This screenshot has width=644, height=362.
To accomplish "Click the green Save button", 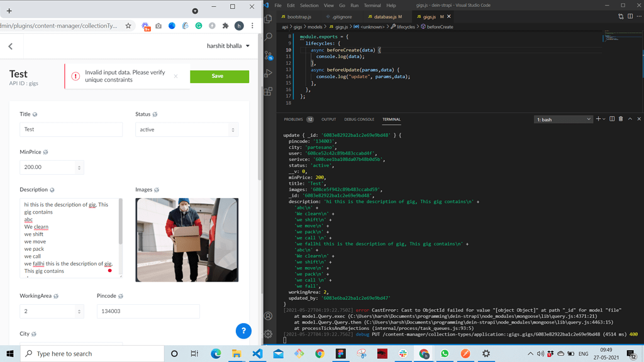I will [219, 76].
